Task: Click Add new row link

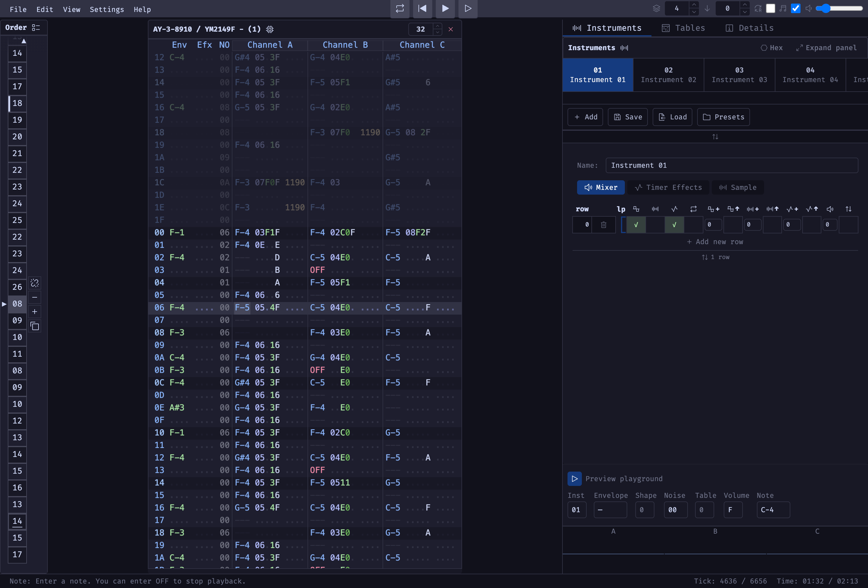Action: pyautogui.click(x=715, y=242)
